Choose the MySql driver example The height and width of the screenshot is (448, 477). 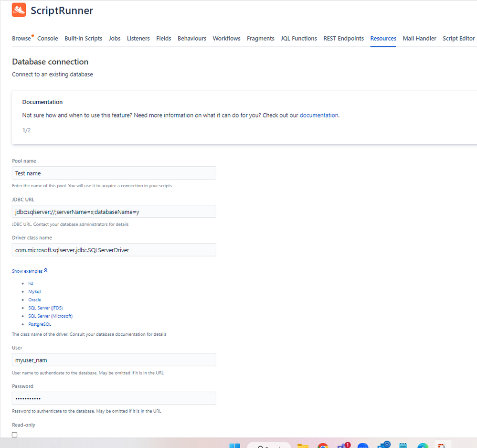(34, 291)
